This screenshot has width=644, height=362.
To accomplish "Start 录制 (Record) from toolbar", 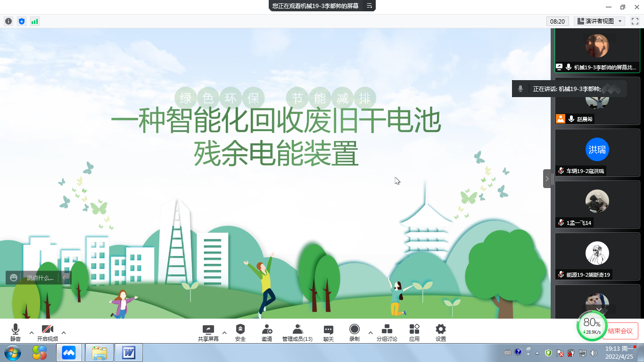I will tap(354, 329).
